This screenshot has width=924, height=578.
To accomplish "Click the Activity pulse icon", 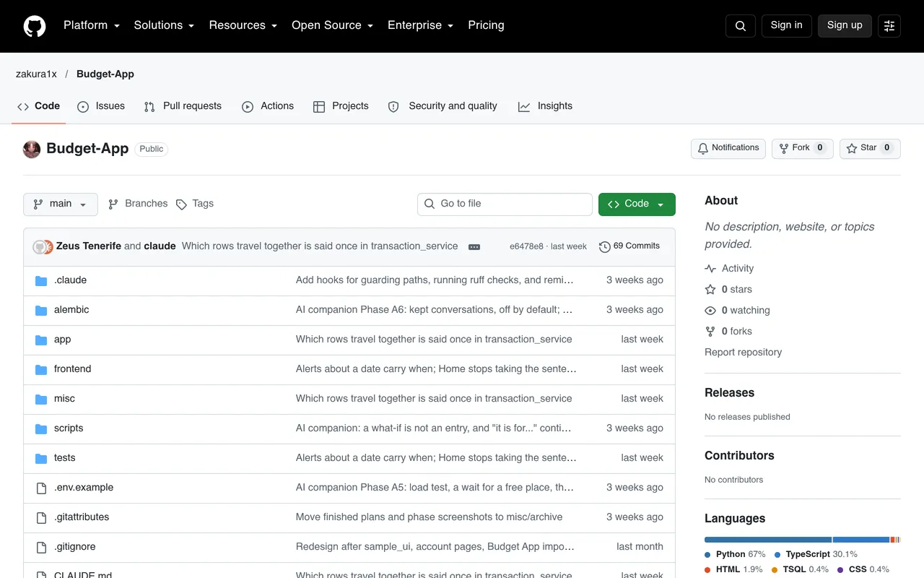I will pyautogui.click(x=710, y=268).
